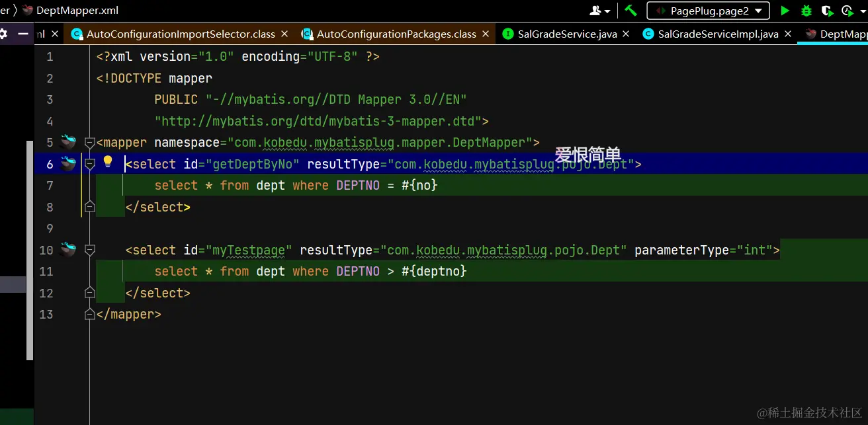Click the Profiler run clock icon
Screen dimensions: 868x425
point(849,11)
